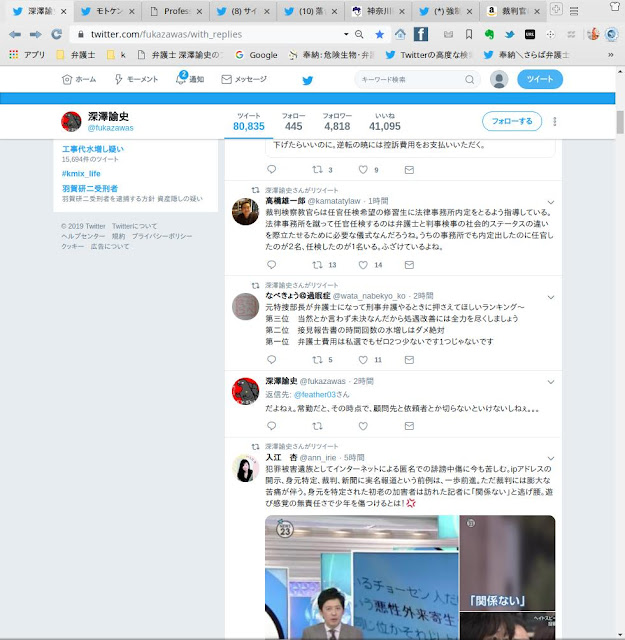Click the browser forward arrow
This screenshot has width=625, height=640.
[36, 34]
